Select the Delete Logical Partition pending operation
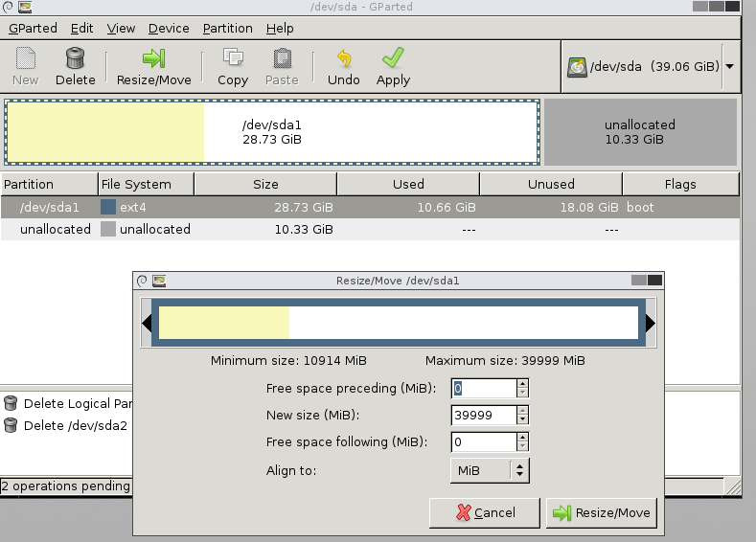Viewport: 756px width, 542px height. pos(79,403)
